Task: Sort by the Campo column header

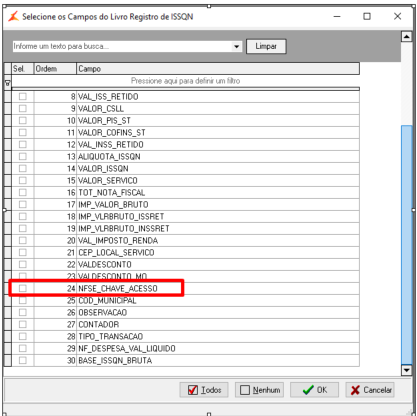Action: [218, 69]
